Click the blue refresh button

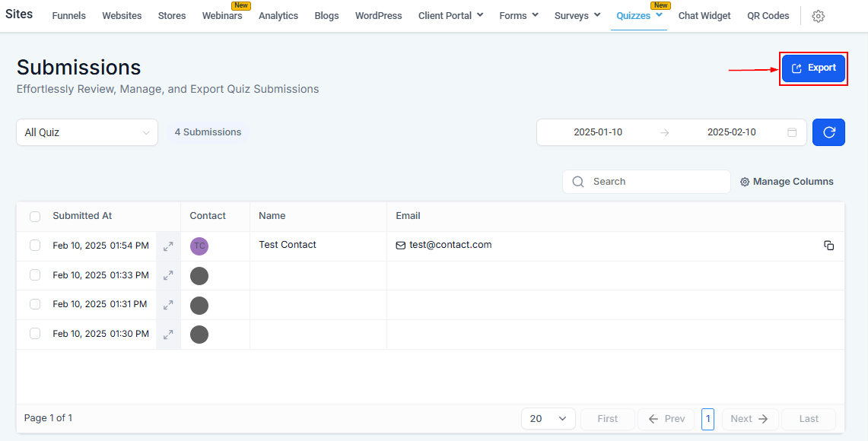[828, 132]
